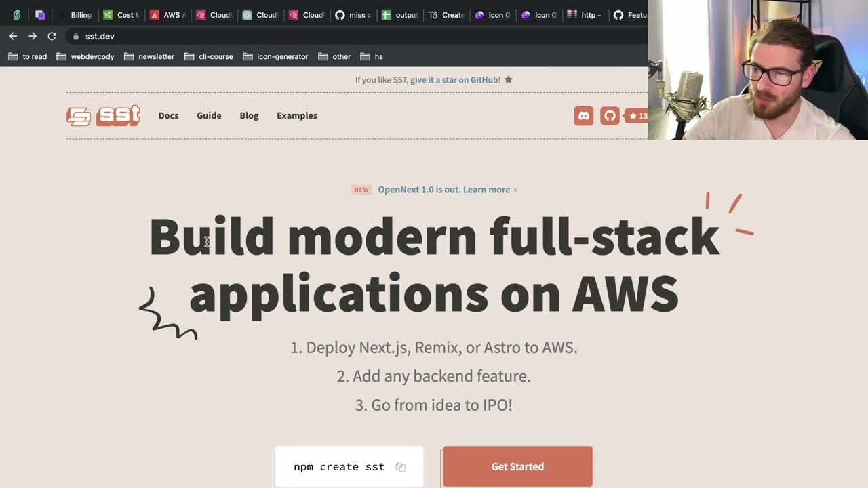Switch to the http tab

tap(585, 15)
